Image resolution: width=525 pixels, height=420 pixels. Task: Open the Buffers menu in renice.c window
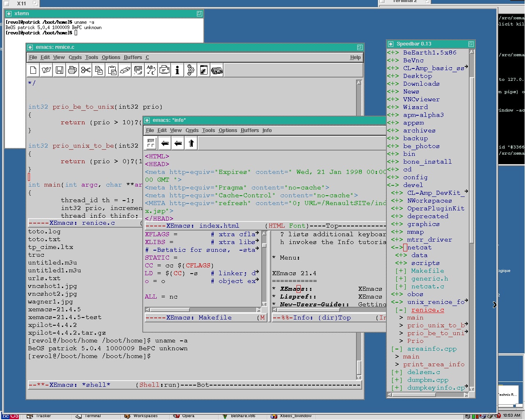[133, 57]
